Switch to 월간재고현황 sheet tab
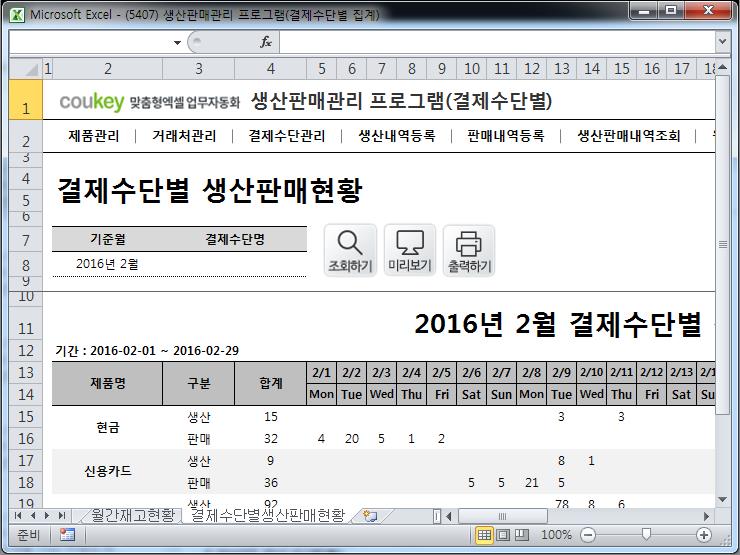This screenshot has height=555, width=740. pos(133,515)
